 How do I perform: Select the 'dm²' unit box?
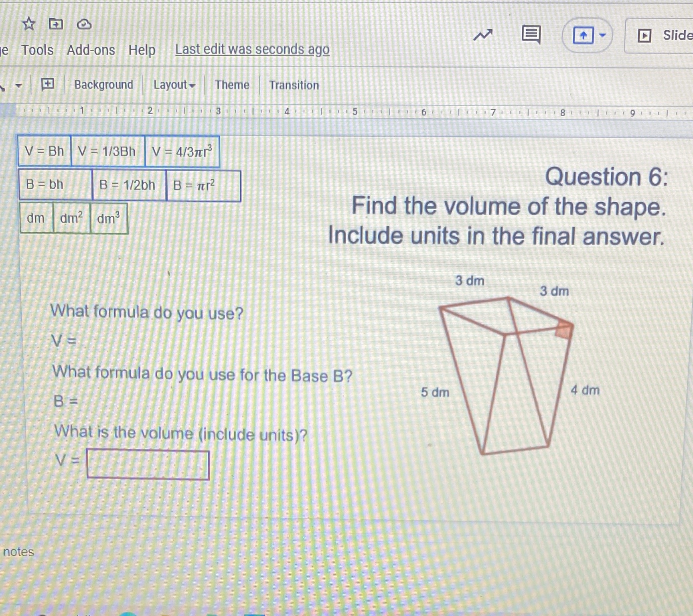72,218
